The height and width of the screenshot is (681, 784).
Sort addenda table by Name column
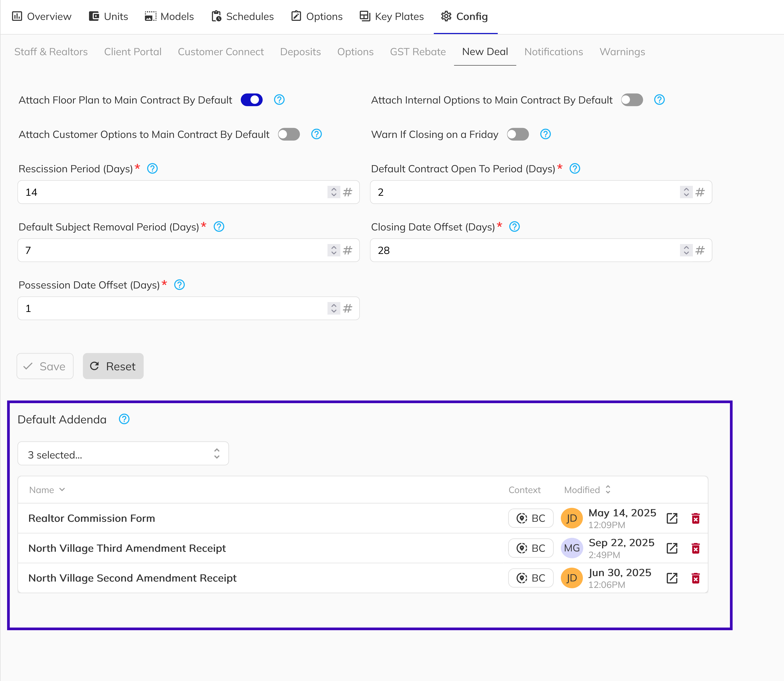[47, 490]
